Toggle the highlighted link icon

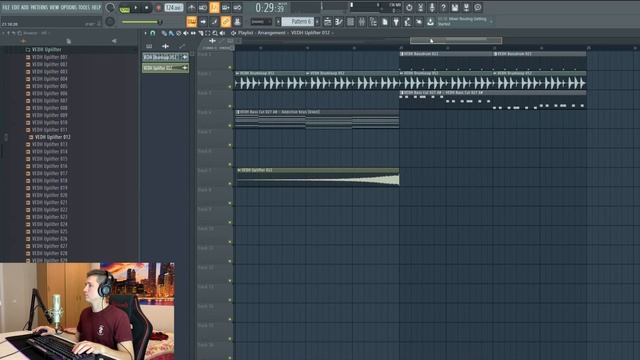tap(226, 22)
